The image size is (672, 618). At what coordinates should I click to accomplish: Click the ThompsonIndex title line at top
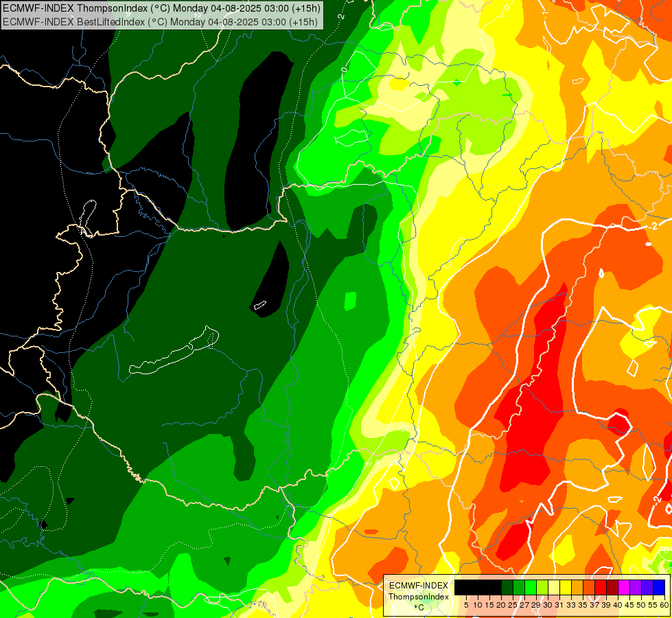161,8
